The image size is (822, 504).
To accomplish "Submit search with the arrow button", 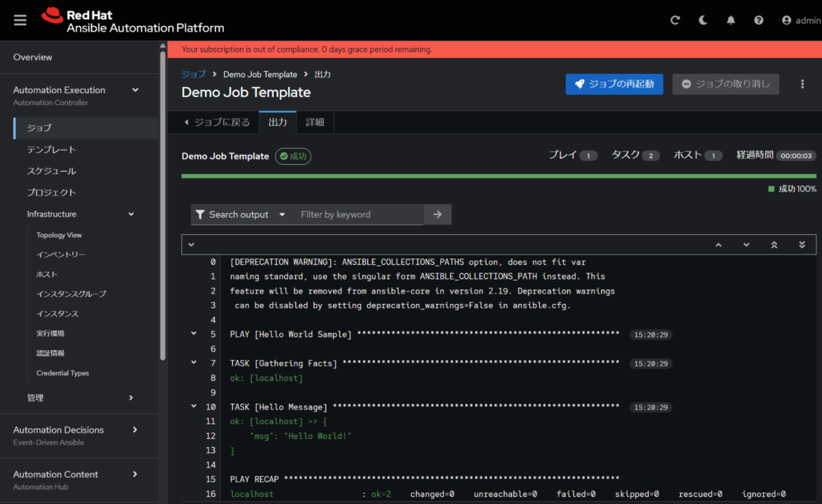I will tap(438, 214).
